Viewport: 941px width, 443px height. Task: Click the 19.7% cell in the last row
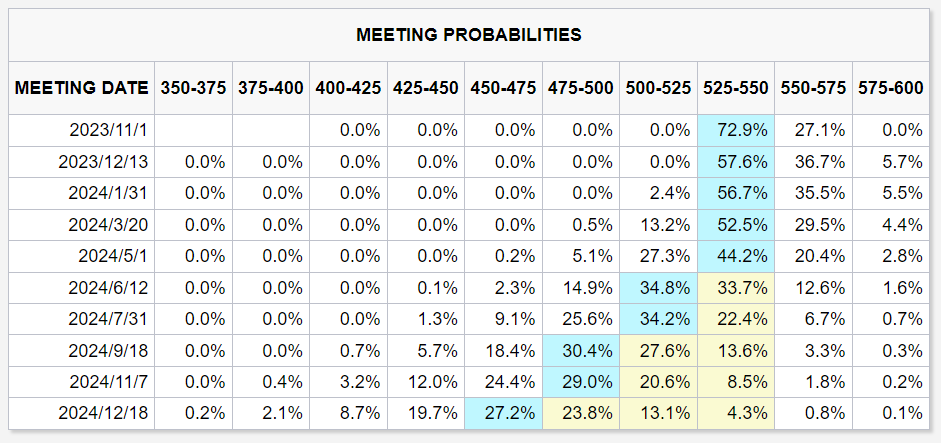coord(427,412)
